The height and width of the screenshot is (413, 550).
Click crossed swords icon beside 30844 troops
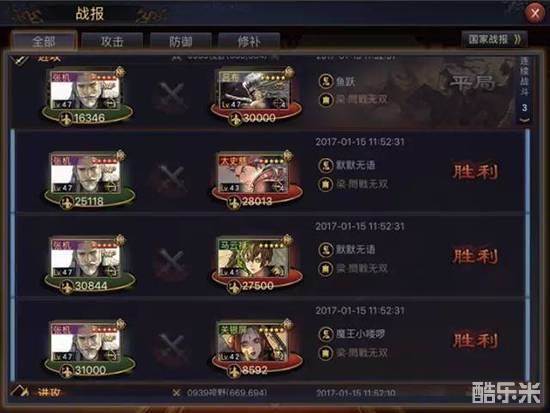coord(172,263)
